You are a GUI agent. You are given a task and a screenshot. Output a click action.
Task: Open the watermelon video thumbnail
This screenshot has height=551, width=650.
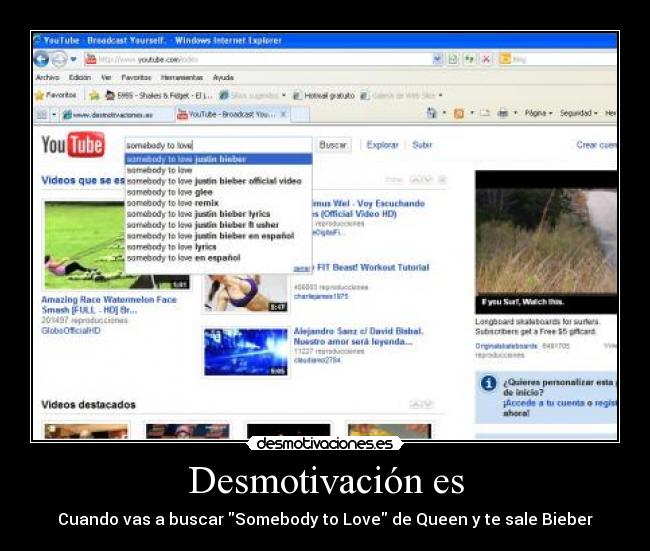tap(84, 245)
